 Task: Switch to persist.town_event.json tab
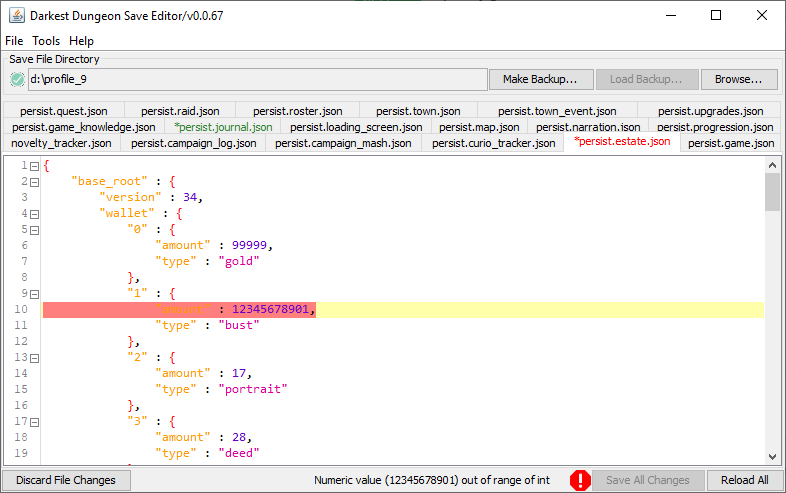[x=557, y=111]
